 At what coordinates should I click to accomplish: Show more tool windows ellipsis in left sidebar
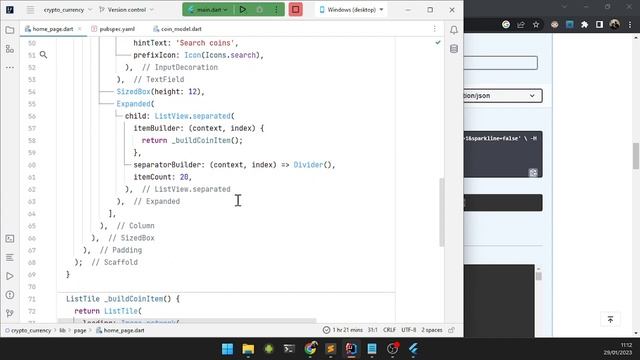(x=10, y=67)
